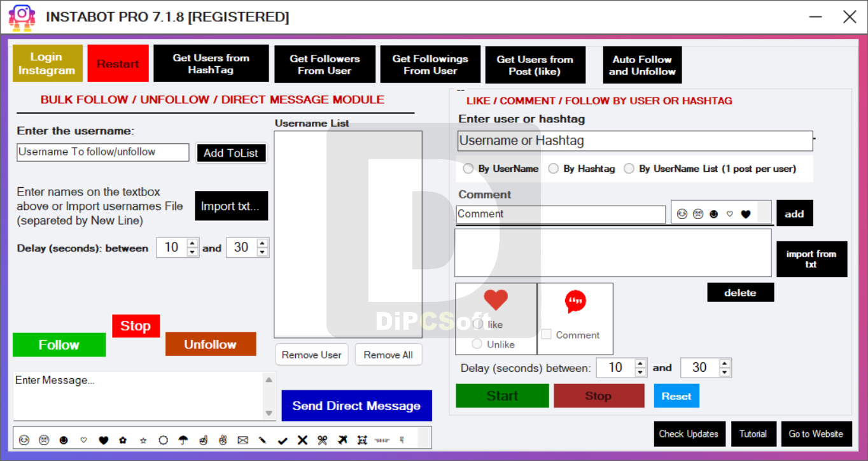Insert the scissors symbol into the message
This screenshot has width=868, height=461.
pyautogui.click(x=322, y=440)
